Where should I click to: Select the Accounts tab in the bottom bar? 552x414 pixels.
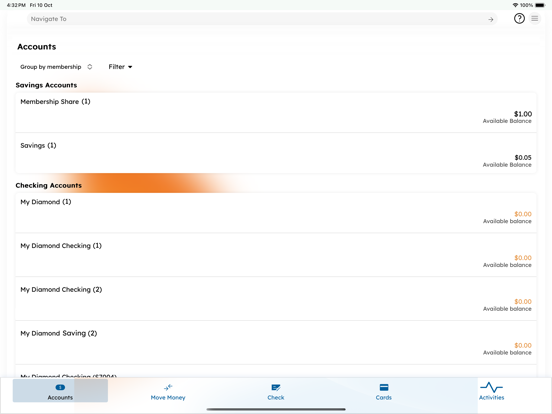pyautogui.click(x=60, y=391)
